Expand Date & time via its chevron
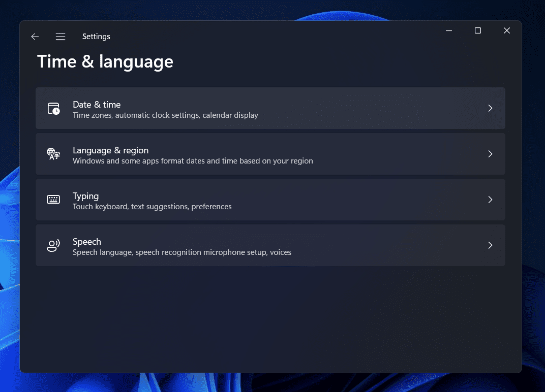This screenshot has height=392, width=545. 490,108
